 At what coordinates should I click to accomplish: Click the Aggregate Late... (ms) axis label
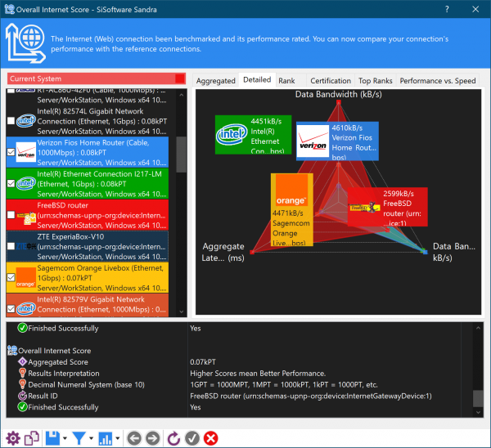pos(223,252)
